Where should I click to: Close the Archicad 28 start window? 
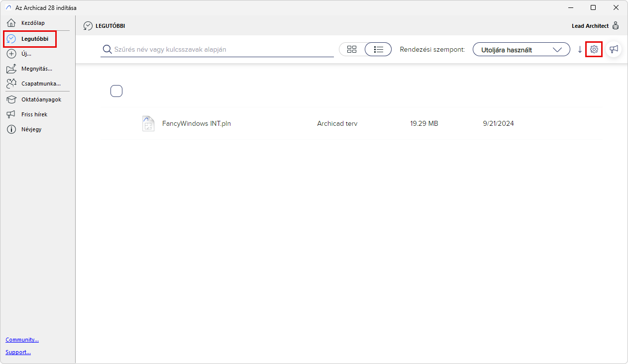click(616, 7)
